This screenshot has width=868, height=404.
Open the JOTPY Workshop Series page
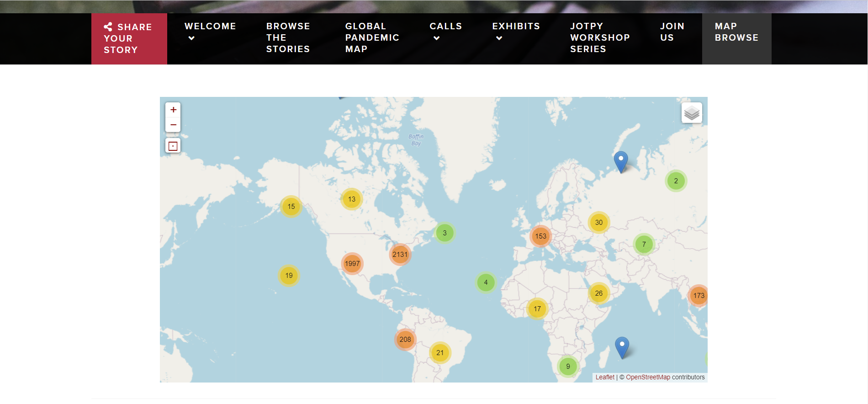pos(600,38)
